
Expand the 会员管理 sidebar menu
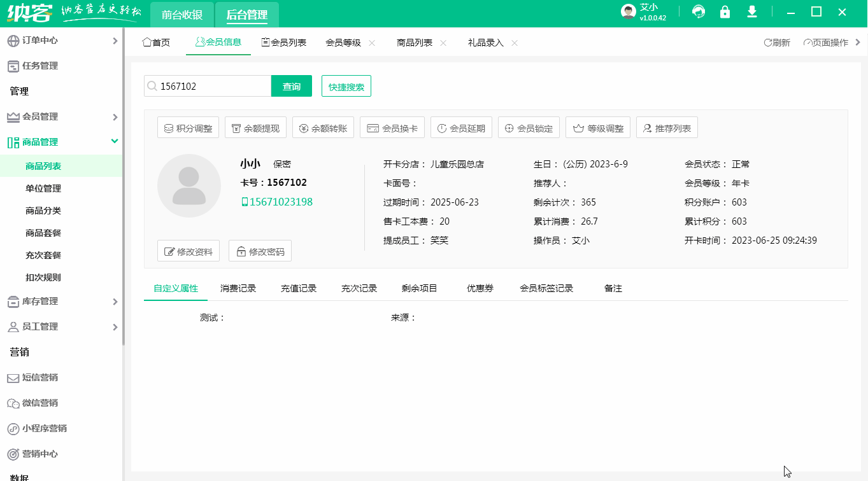click(x=62, y=116)
